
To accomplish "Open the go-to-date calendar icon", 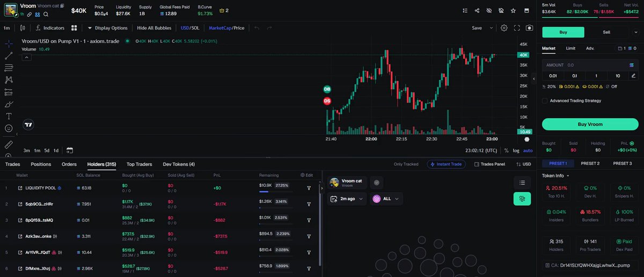I will tap(70, 150).
